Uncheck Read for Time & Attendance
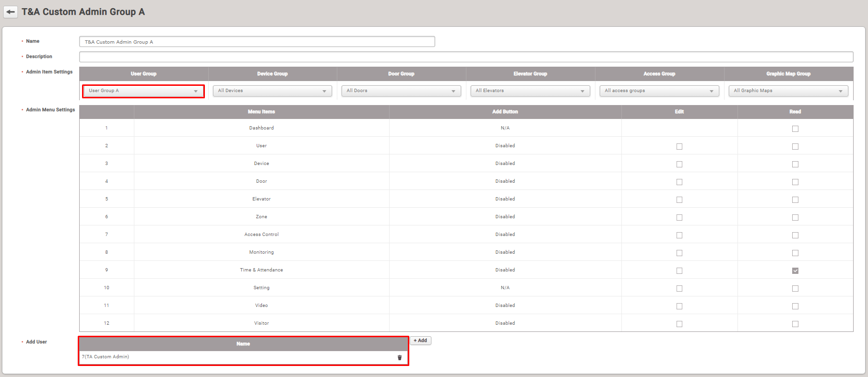Viewport: 868px width, 377px height. coord(795,271)
